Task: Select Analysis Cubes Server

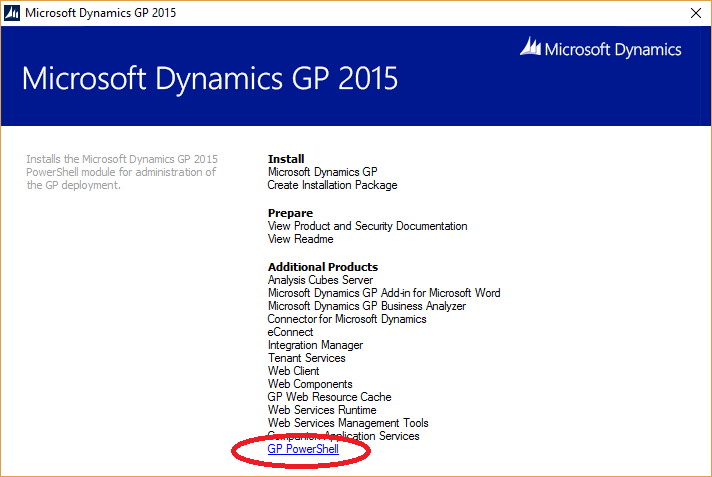Action: (320, 280)
